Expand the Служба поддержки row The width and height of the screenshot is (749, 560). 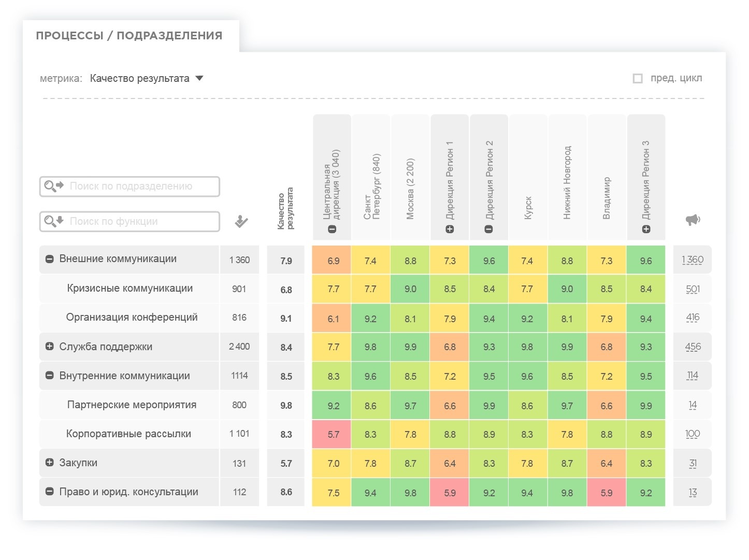tap(50, 347)
